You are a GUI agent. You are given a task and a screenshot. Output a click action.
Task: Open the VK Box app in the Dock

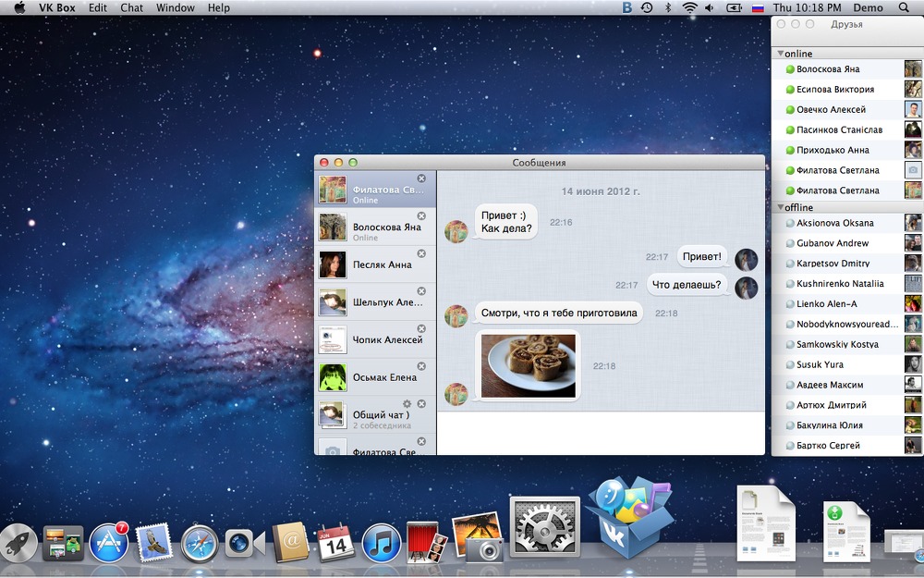coord(631,519)
